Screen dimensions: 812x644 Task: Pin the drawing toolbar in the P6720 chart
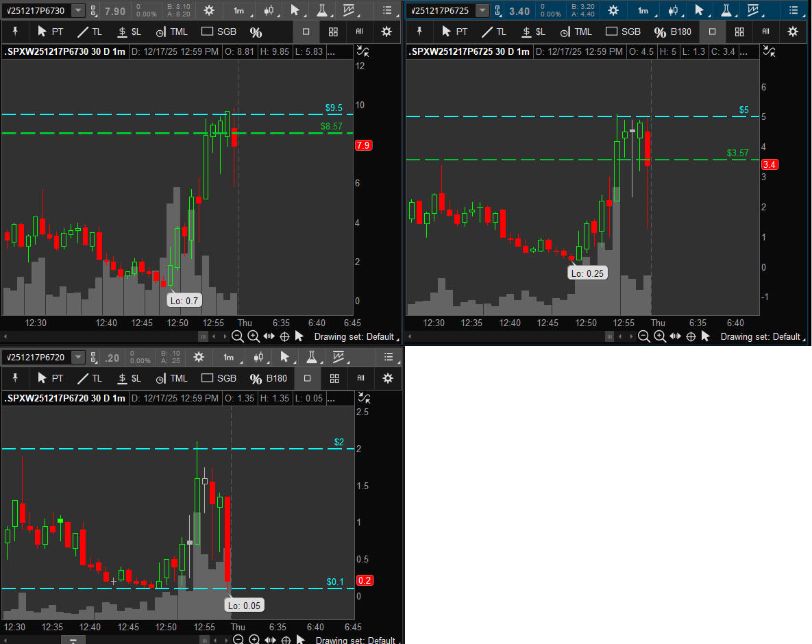click(x=16, y=378)
